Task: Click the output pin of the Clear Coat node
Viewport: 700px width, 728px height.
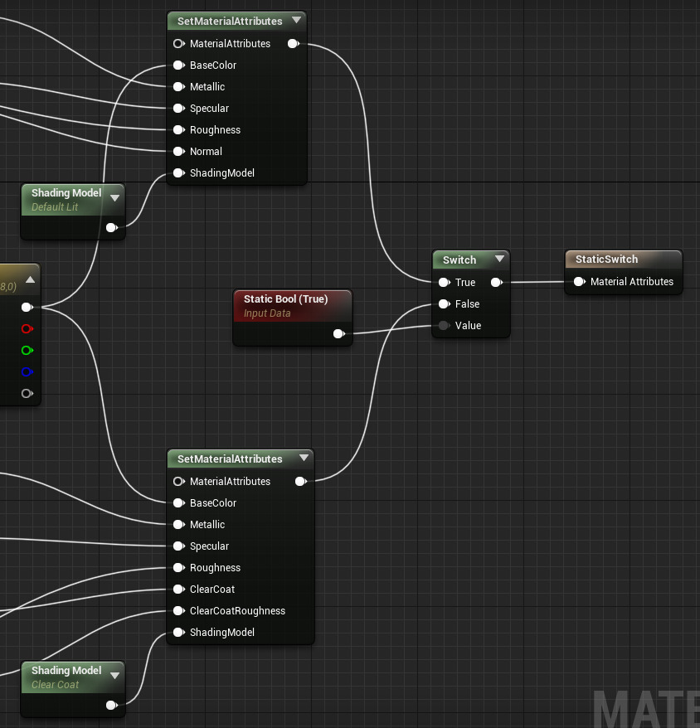Action: [112, 705]
